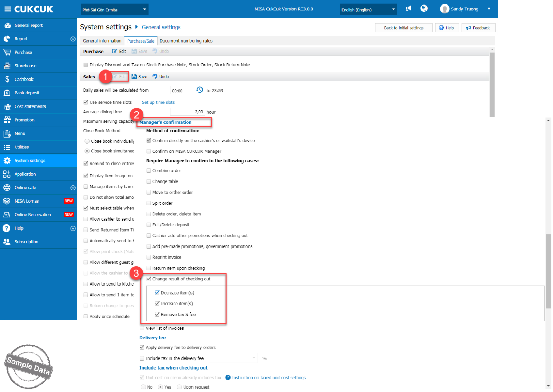The image size is (553, 392).
Task: Expand the Report sidebar submenu
Action: (x=73, y=39)
